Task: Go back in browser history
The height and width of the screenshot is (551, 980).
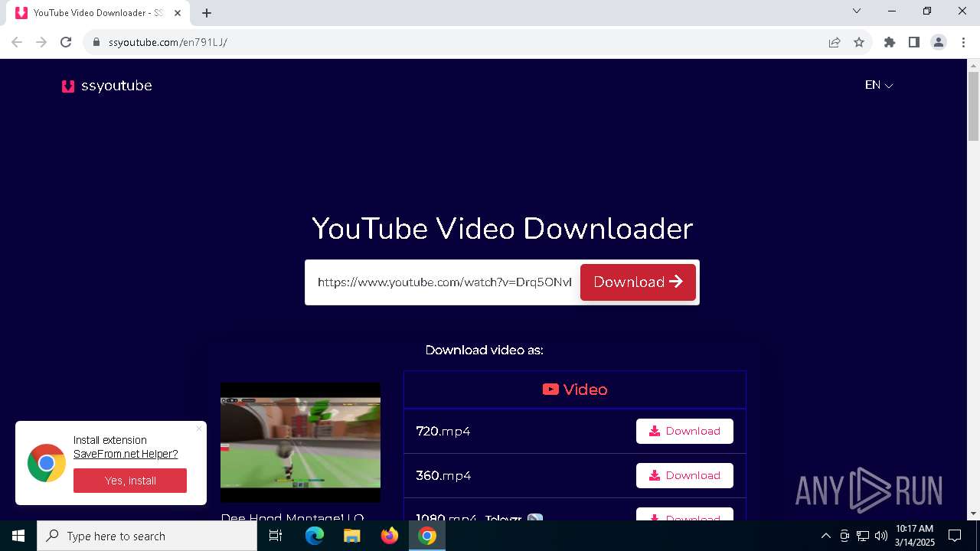Action: coord(17,42)
